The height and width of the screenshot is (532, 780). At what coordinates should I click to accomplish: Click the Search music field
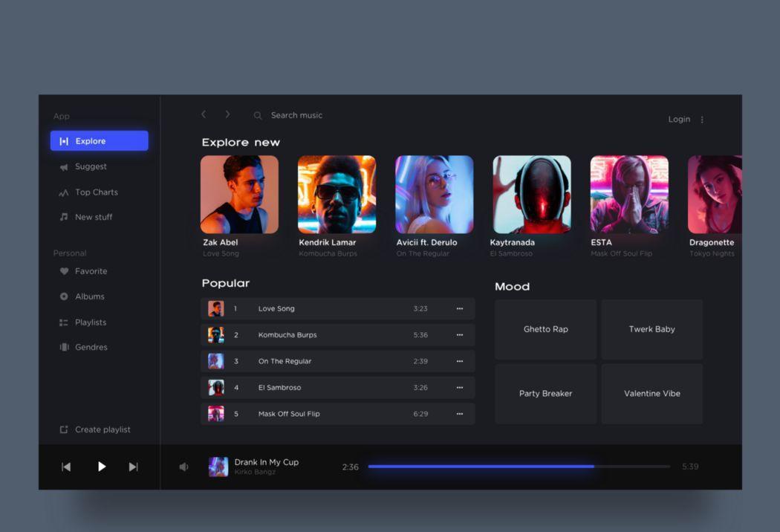[296, 115]
